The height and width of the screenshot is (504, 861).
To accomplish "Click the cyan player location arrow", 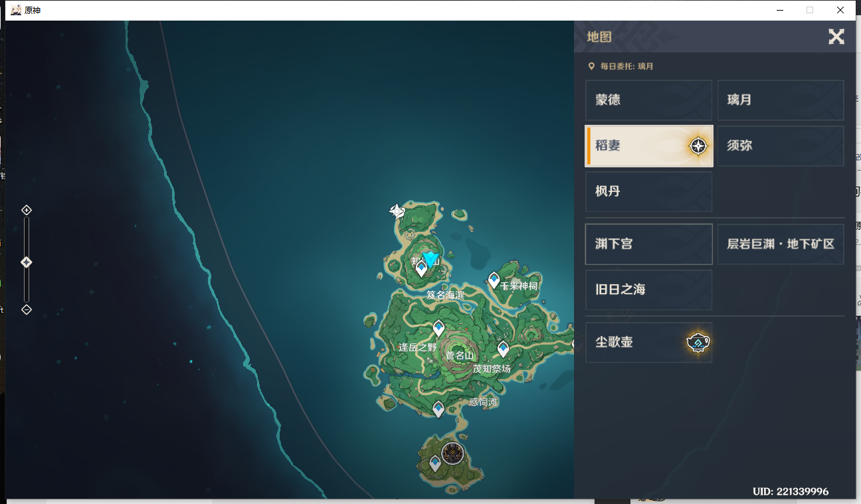I will (x=430, y=259).
